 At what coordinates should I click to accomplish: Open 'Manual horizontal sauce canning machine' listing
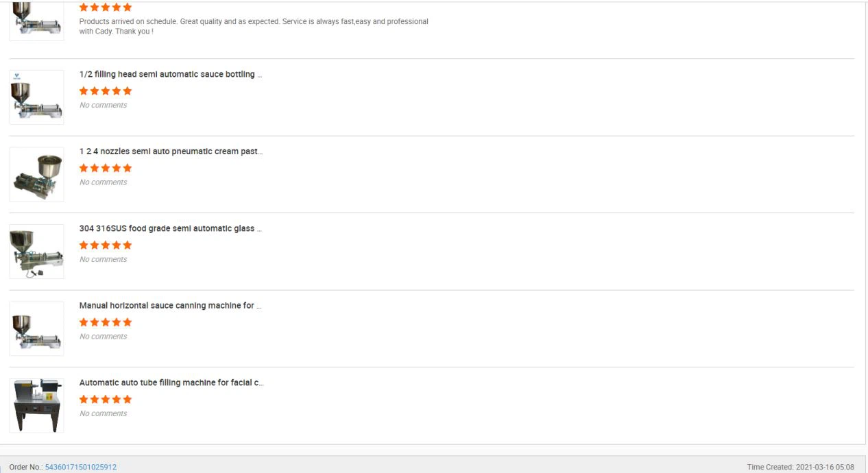click(x=170, y=306)
